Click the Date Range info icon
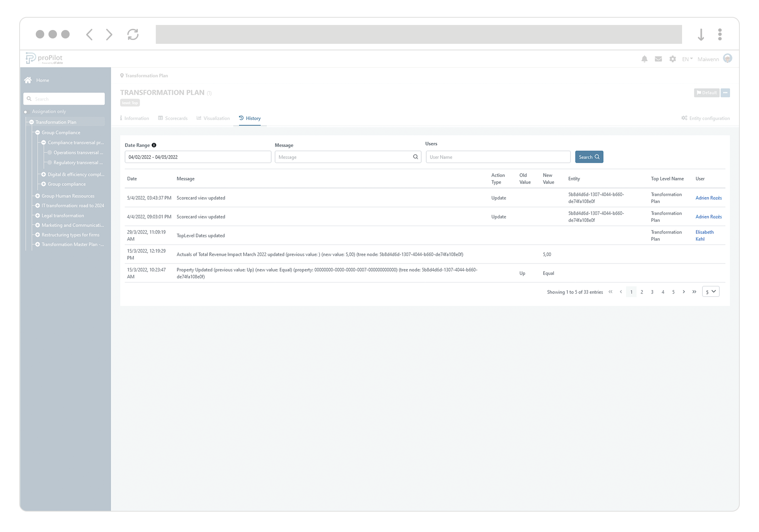 [x=154, y=145]
